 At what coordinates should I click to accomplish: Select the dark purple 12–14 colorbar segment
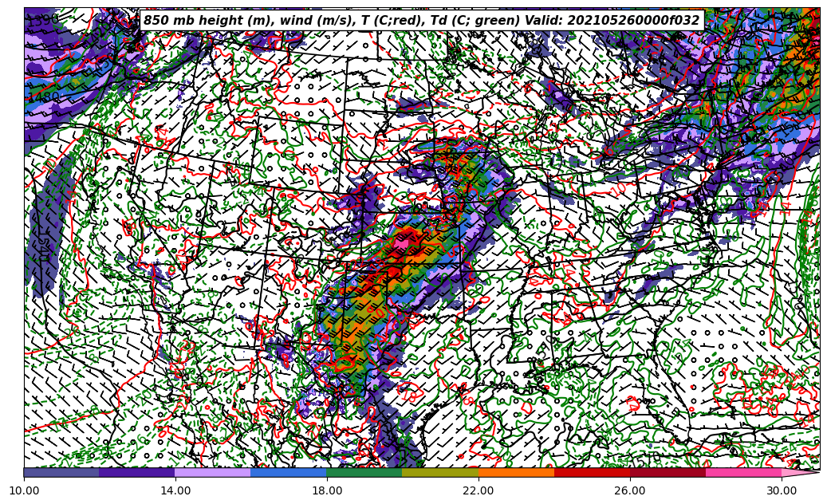137,472
